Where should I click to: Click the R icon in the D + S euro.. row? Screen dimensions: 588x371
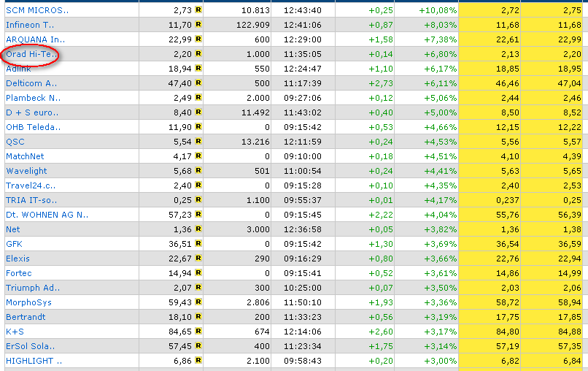[x=198, y=112]
